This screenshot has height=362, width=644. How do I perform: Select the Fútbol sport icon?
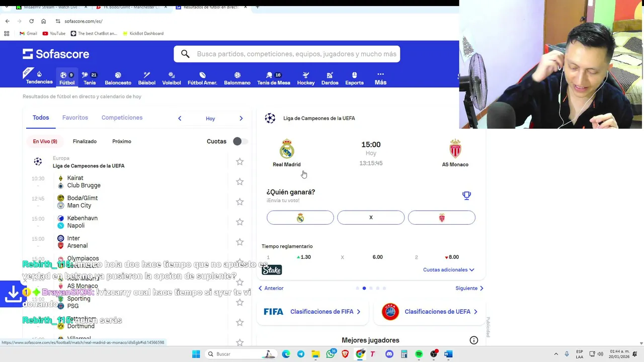(67, 78)
